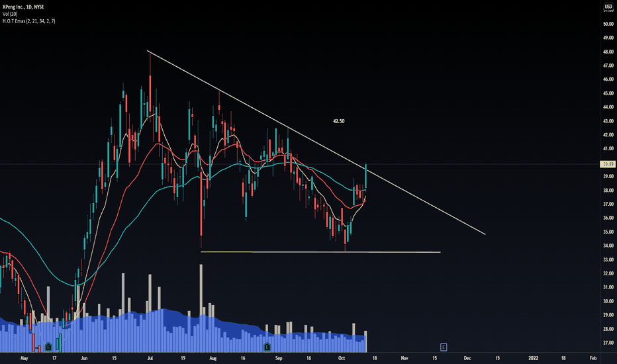Click the USD currency label

click(608, 7)
